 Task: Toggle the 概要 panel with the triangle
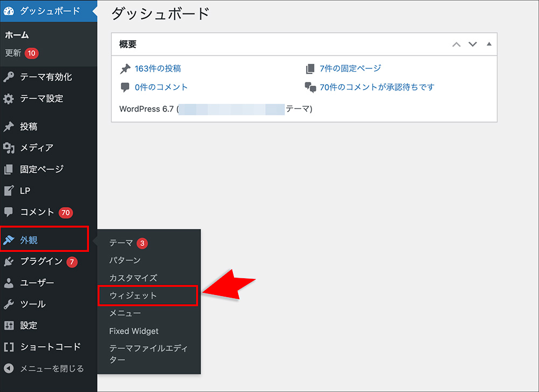[489, 44]
